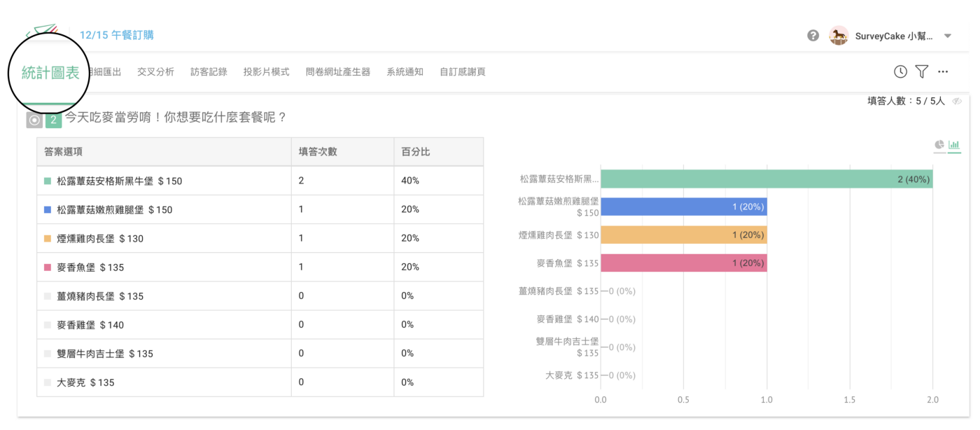Click the 12/15 午餐訂購 survey title link
This screenshot has height=430, width=980.
116,35
